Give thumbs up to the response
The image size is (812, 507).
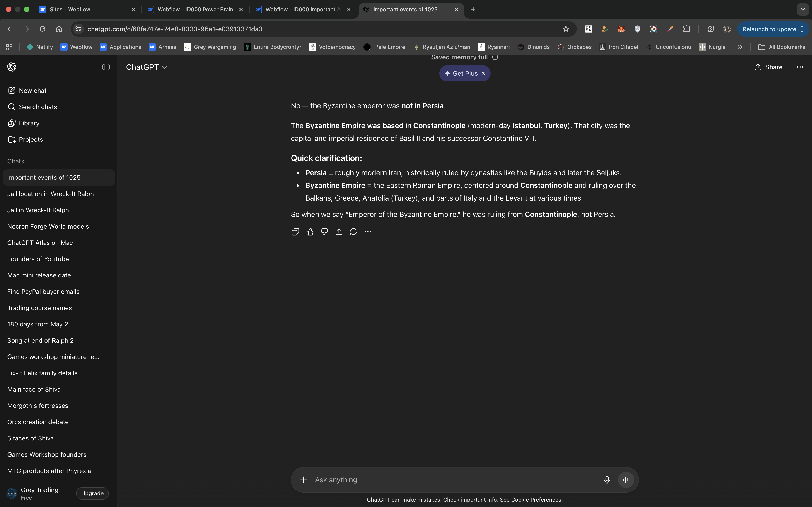click(310, 232)
